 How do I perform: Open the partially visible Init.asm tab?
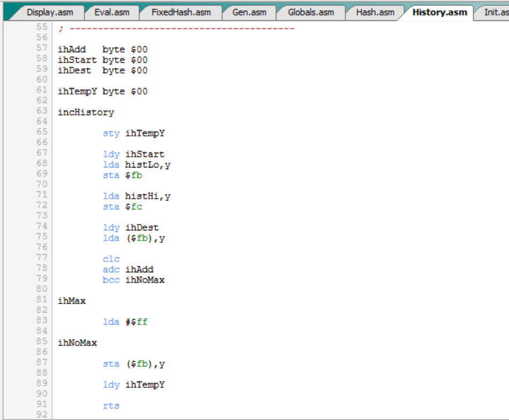[x=495, y=12]
